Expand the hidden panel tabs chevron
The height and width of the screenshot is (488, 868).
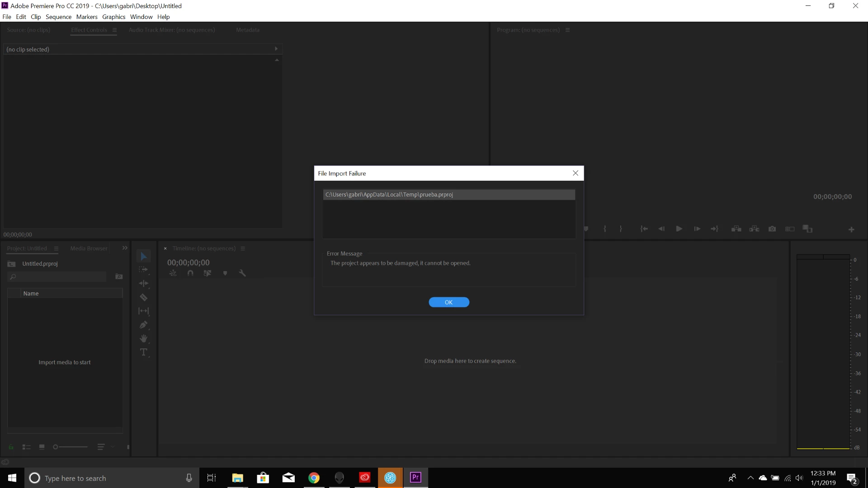[125, 248]
